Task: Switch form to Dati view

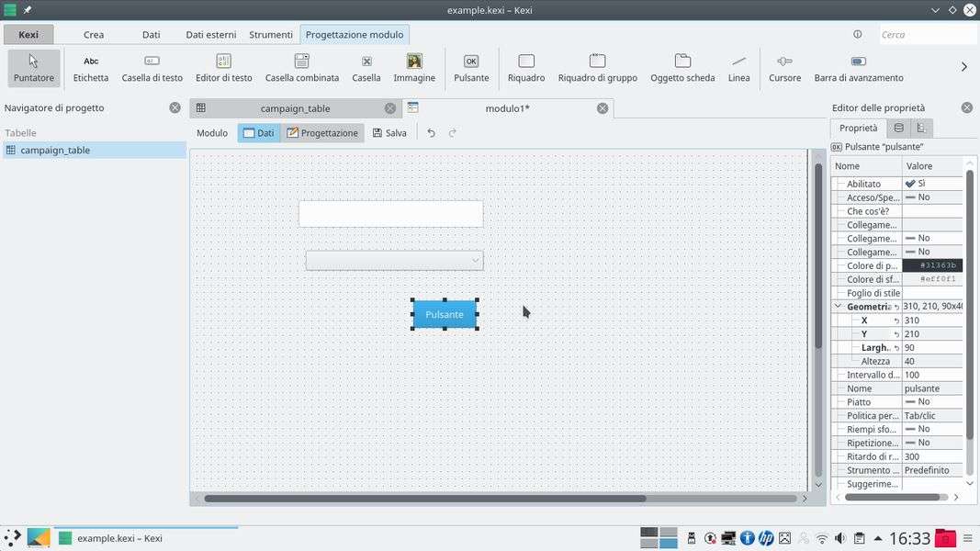Action: [x=258, y=133]
